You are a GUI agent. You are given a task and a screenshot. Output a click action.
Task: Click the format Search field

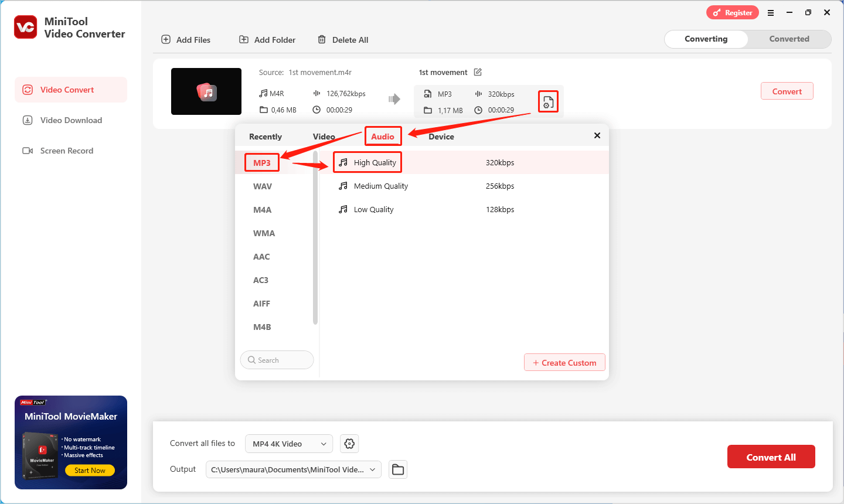point(277,360)
